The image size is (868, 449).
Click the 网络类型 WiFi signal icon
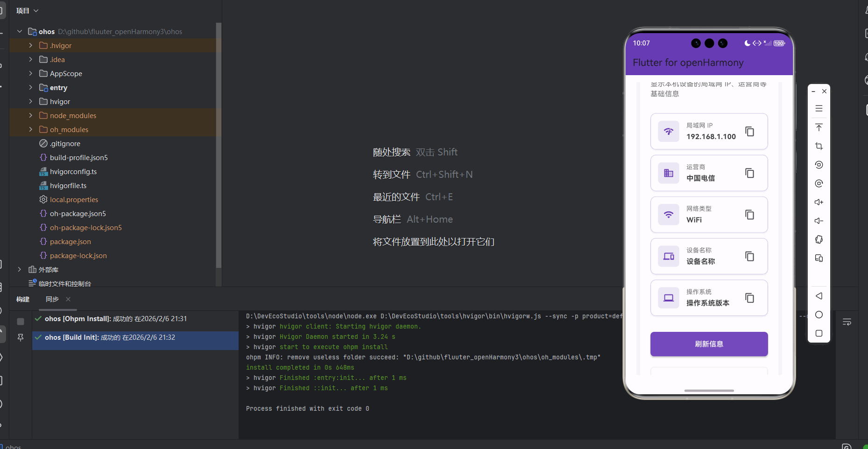coord(669,215)
